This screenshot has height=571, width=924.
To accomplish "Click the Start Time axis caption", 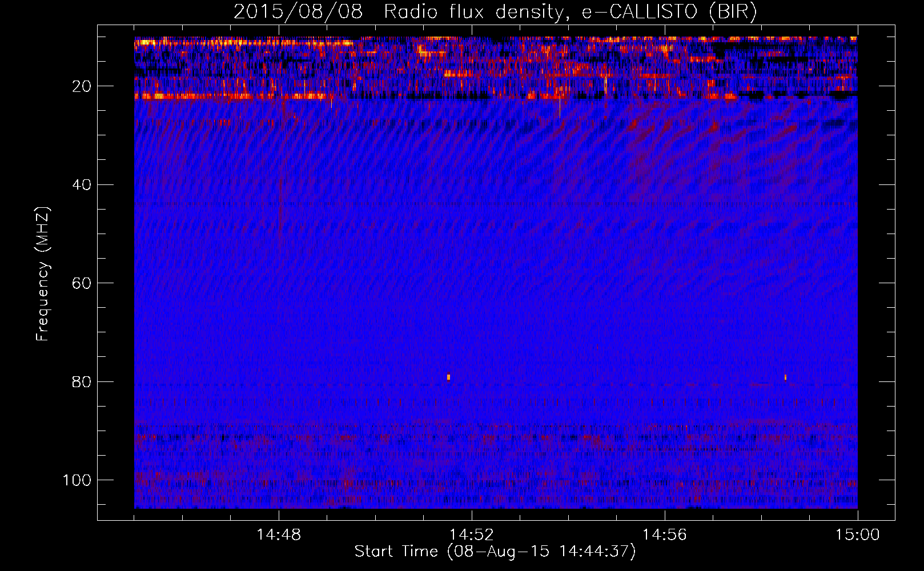I will click(x=495, y=552).
